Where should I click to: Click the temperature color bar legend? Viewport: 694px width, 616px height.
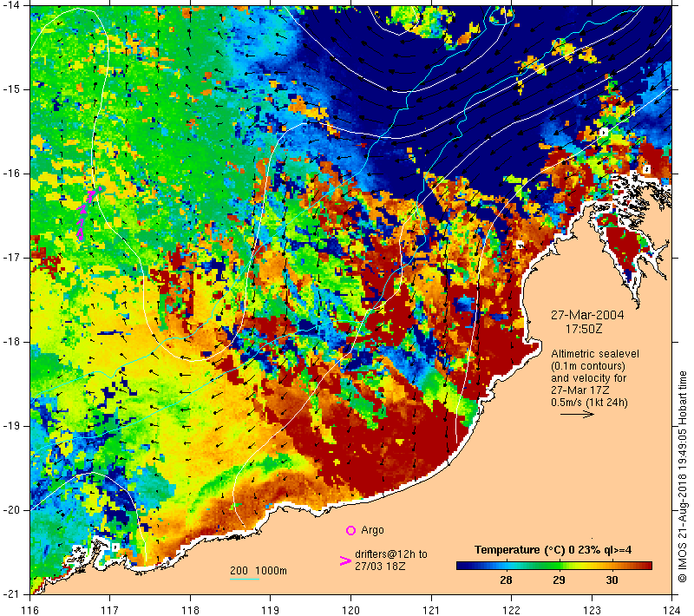554,566
